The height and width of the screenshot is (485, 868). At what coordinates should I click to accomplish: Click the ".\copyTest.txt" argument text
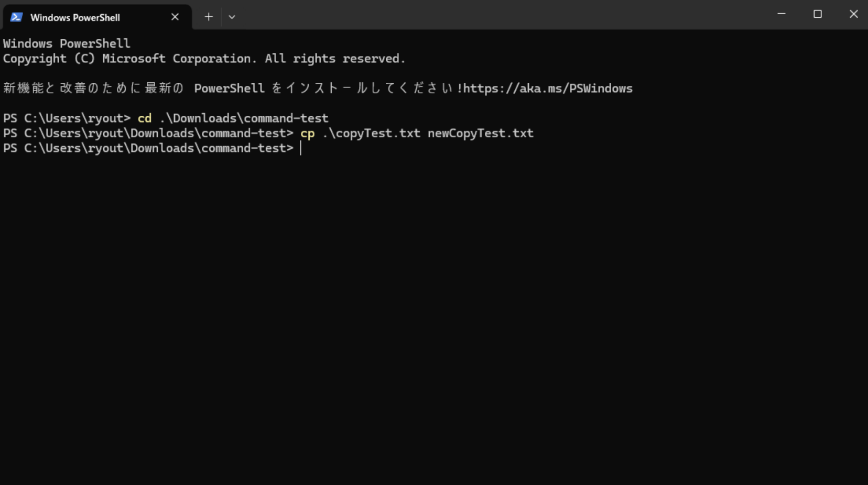click(371, 133)
